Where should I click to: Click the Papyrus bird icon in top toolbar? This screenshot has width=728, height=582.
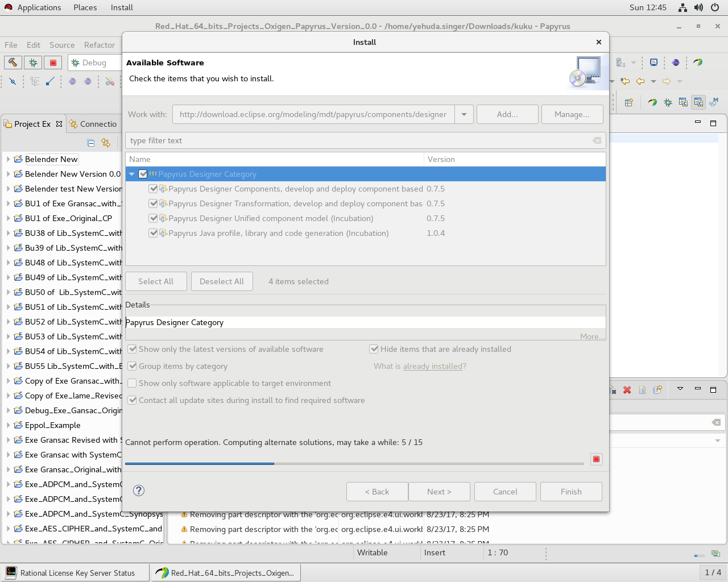[x=697, y=63]
